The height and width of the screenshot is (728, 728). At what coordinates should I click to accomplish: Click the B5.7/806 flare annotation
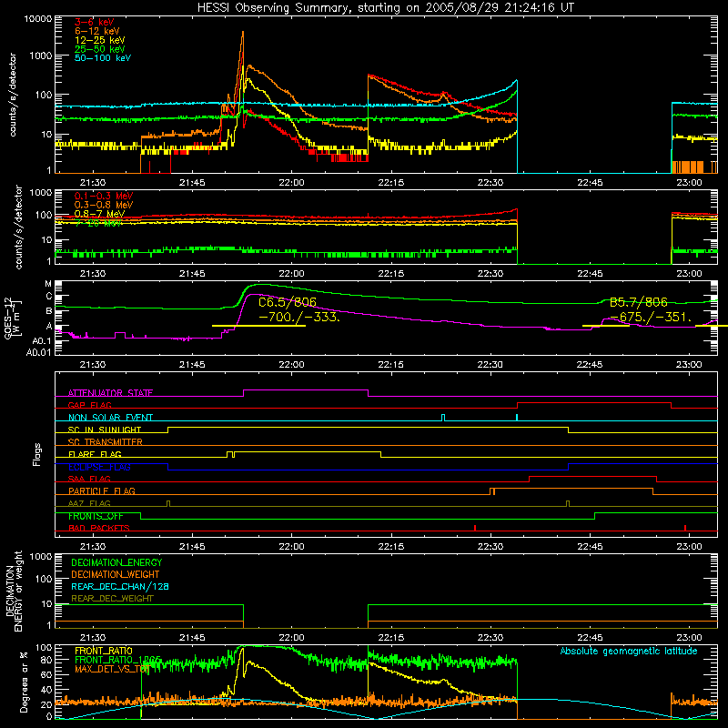(639, 302)
